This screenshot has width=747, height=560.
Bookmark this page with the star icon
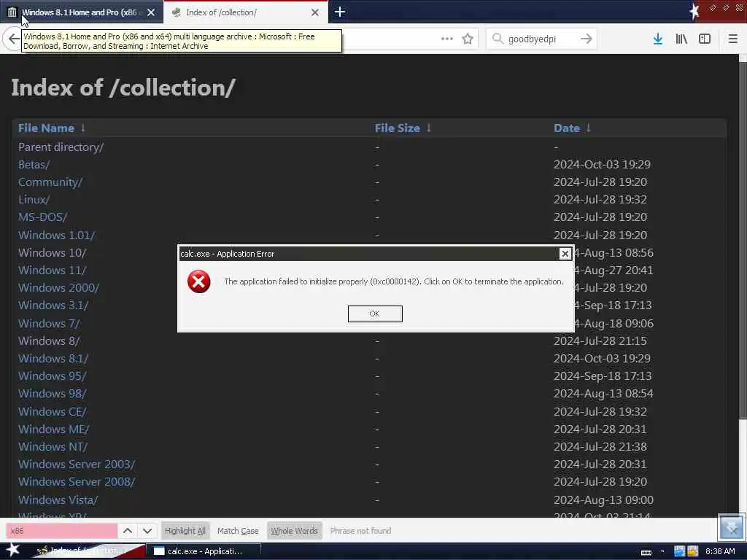468,39
